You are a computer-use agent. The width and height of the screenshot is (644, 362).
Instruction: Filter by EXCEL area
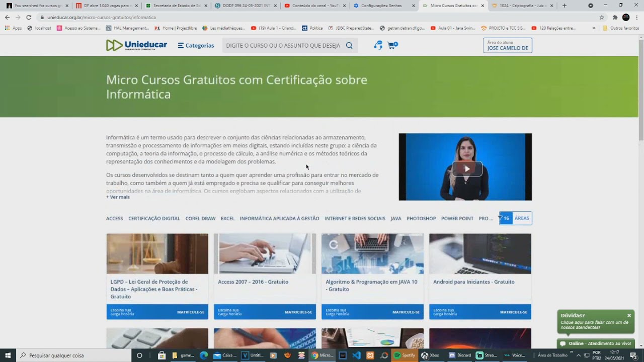pyautogui.click(x=227, y=218)
